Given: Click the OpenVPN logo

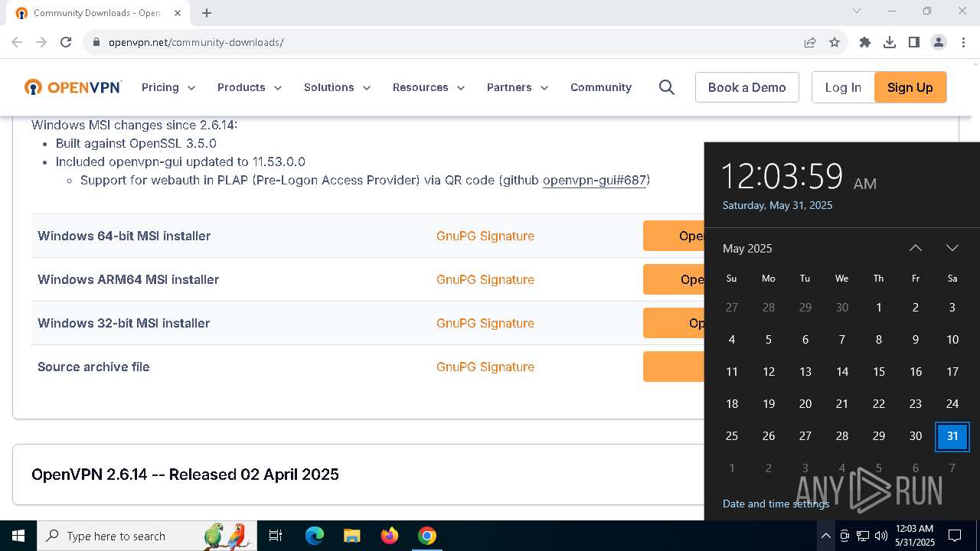Looking at the screenshot, I should coord(73,87).
